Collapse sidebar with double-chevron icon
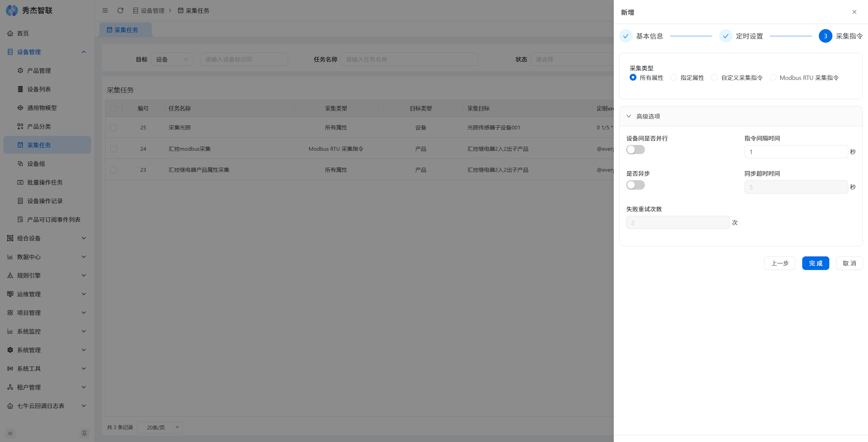 10,433
